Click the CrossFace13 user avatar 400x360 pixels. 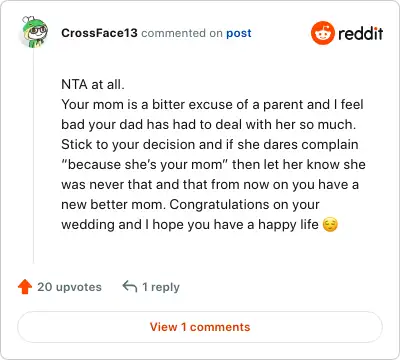point(34,32)
